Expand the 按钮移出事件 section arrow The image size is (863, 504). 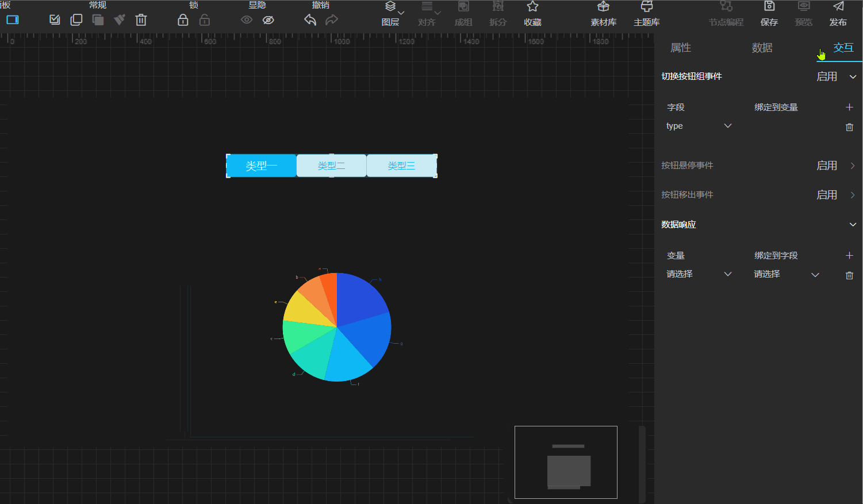coord(853,195)
